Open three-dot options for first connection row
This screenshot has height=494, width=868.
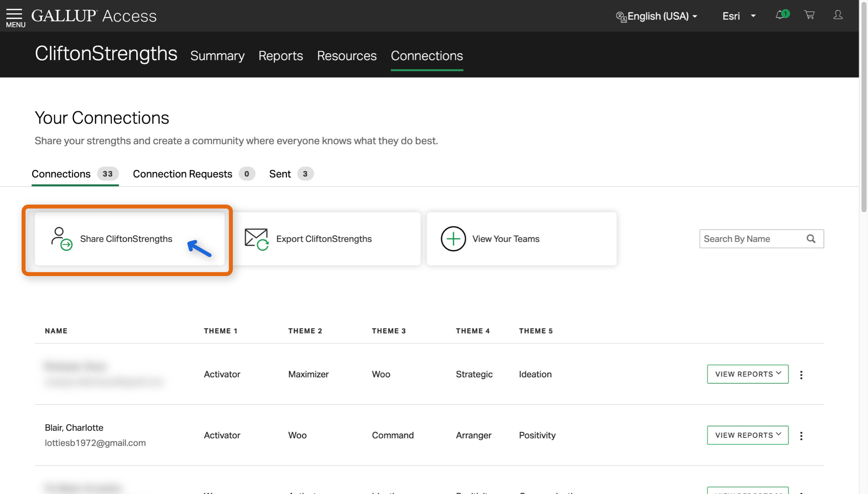tap(801, 375)
